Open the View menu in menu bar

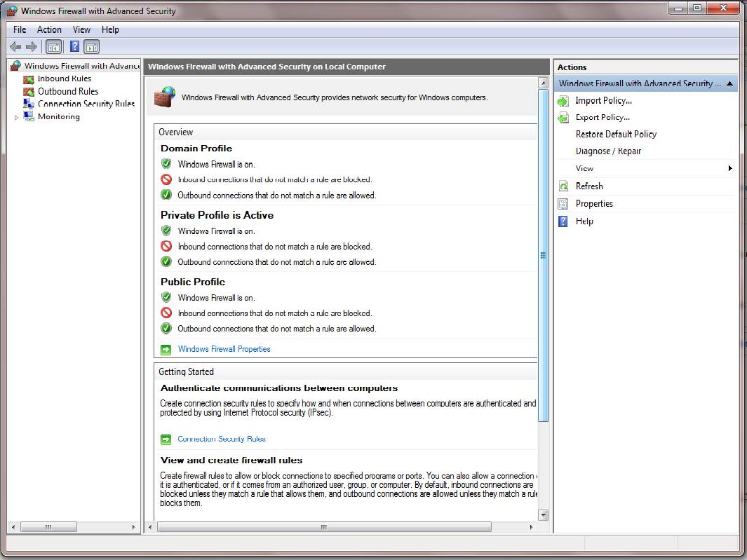coord(81,29)
